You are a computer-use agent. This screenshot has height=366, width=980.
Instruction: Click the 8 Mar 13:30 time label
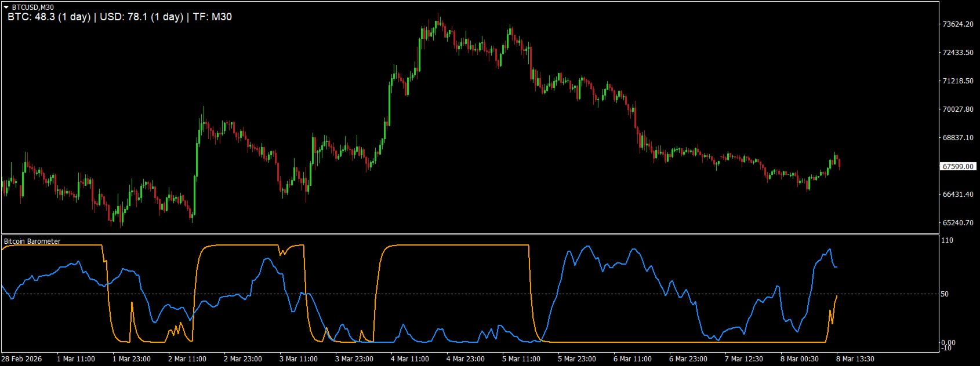point(855,359)
